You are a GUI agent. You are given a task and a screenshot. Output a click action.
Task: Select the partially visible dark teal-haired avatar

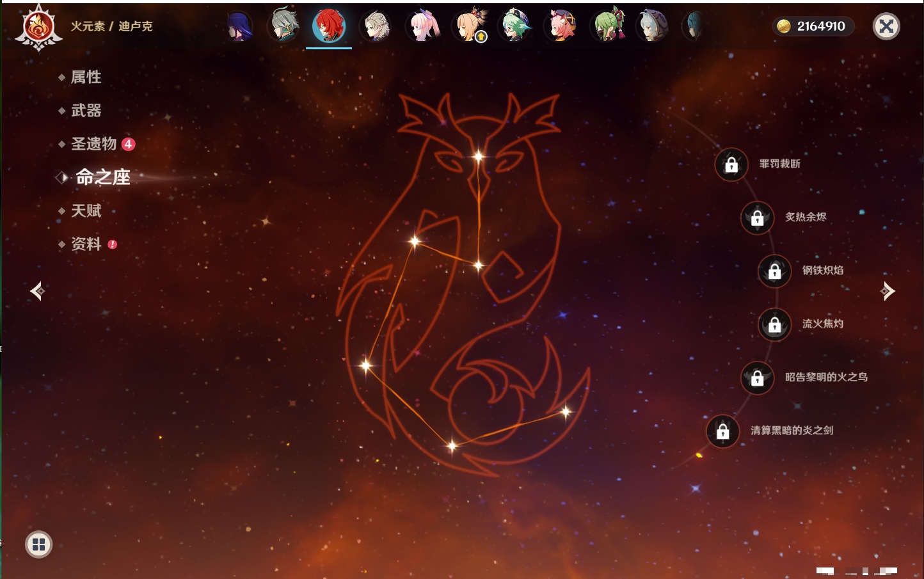[693, 26]
